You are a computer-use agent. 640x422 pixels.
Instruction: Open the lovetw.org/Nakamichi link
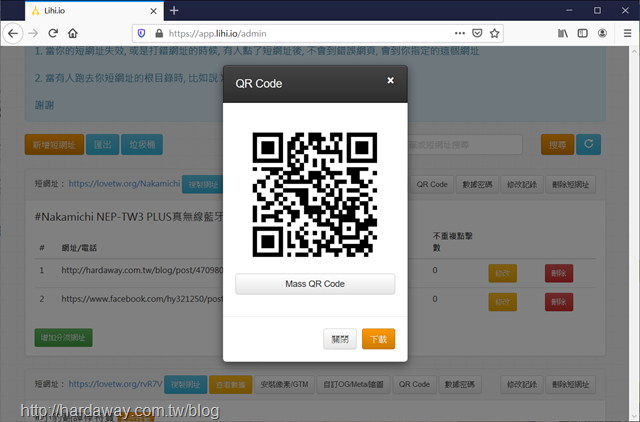[x=124, y=184]
